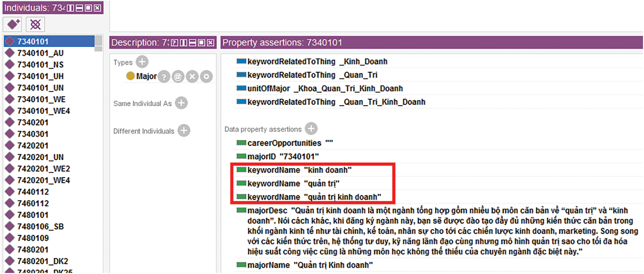644x274 pixels.
Task: Split the Individuals panel vertically
Action: (70, 8)
